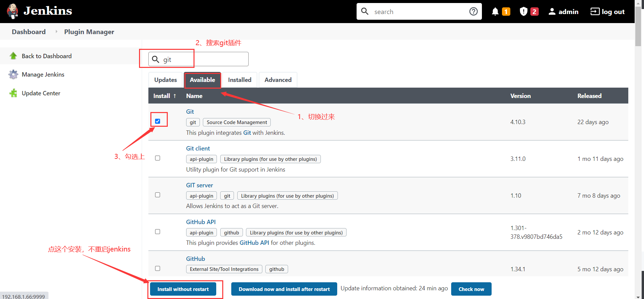Click the Update Center puzzle icon

(13, 93)
